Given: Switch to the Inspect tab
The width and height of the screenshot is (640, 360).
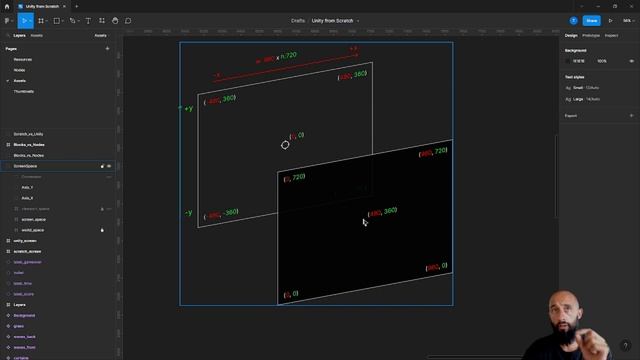Looking at the screenshot, I should point(611,36).
